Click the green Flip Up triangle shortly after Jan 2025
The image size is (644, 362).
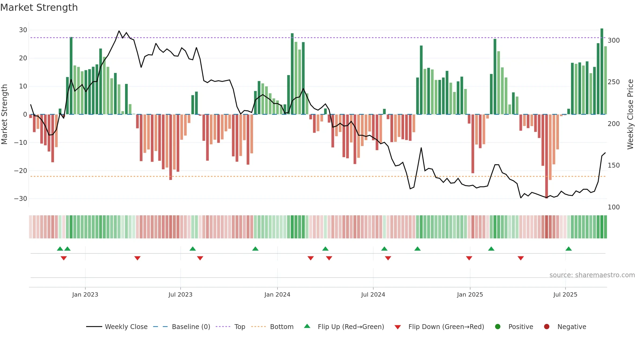[491, 249]
